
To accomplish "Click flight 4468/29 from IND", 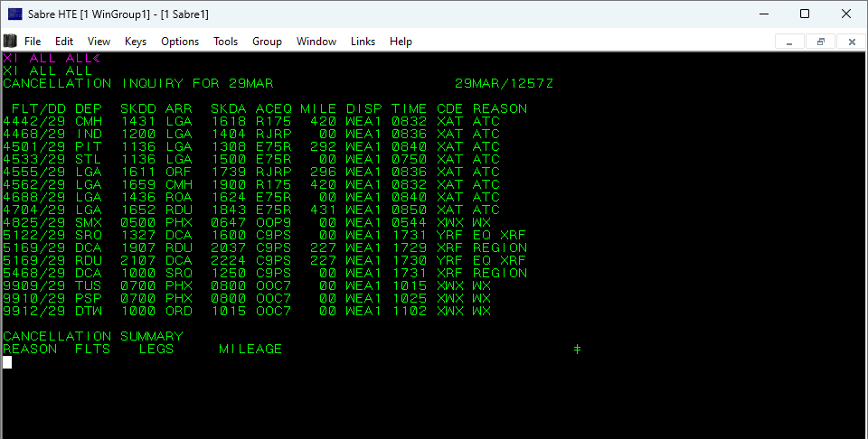I will 251,134.
